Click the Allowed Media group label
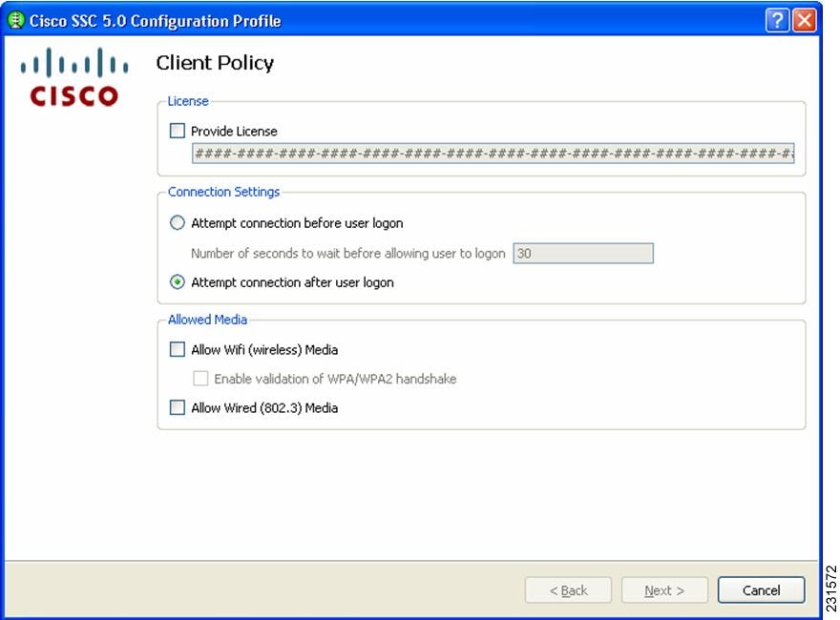This screenshot has height=620, width=840. coord(207,320)
